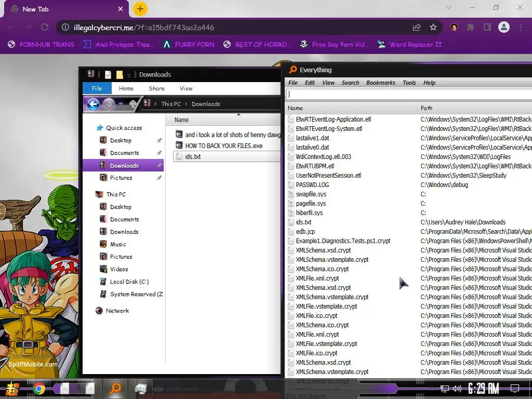Click the Explorer forward arrow button
Image resolution: width=532 pixels, height=399 pixels.
pos(109,104)
